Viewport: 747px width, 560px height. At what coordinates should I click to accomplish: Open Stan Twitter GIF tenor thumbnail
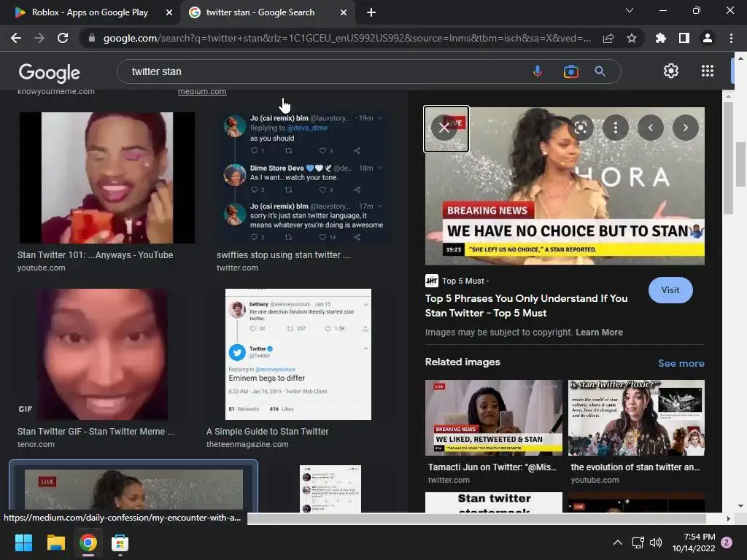point(102,354)
